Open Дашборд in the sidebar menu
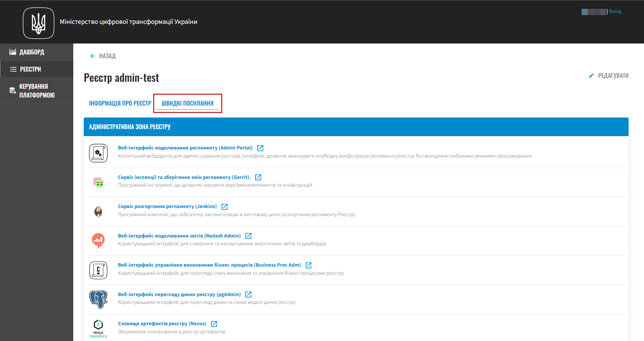 click(x=36, y=52)
